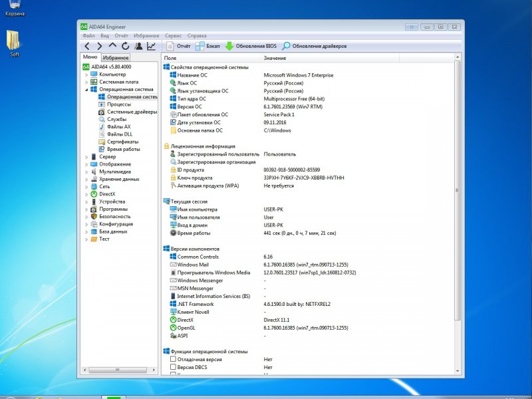
Task: Collapse the Операционная система node arrow
Action: point(86,90)
